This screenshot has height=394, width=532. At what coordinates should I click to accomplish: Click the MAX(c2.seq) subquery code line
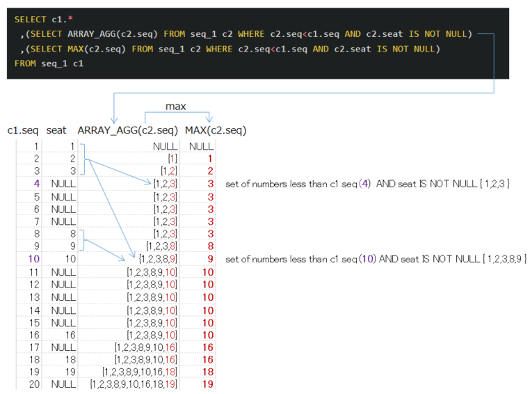pos(230,49)
